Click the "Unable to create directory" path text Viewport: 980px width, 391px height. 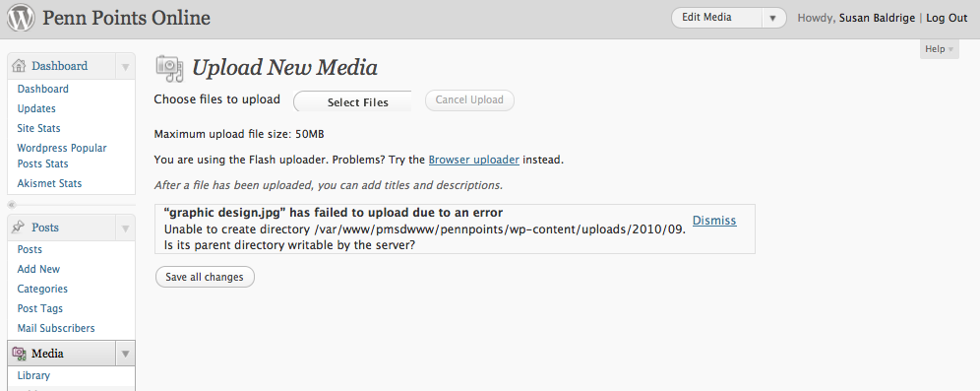(x=425, y=228)
